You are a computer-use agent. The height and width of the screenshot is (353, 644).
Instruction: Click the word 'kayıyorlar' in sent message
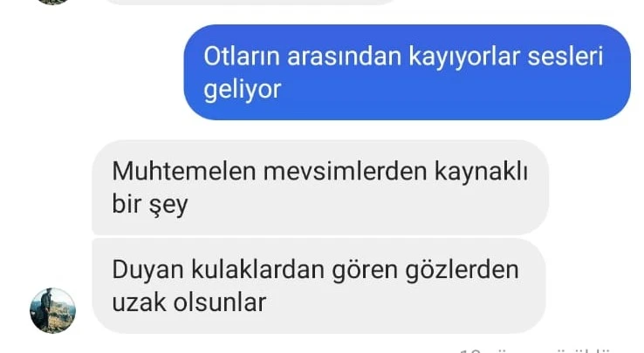[464, 57]
